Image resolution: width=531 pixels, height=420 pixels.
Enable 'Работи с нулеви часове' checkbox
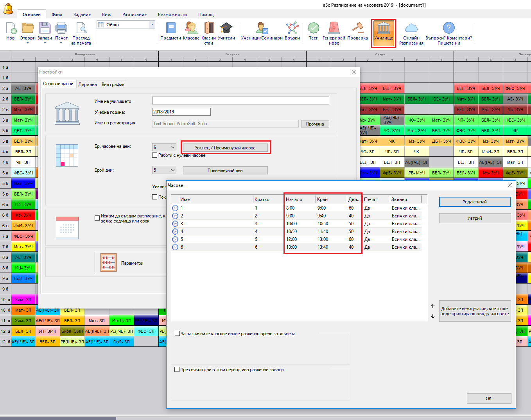tap(155, 155)
